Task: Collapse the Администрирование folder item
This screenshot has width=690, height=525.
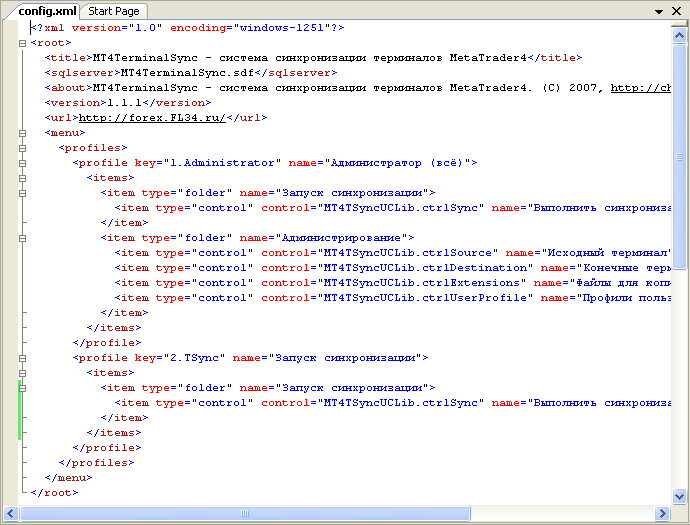Action: coord(22,238)
